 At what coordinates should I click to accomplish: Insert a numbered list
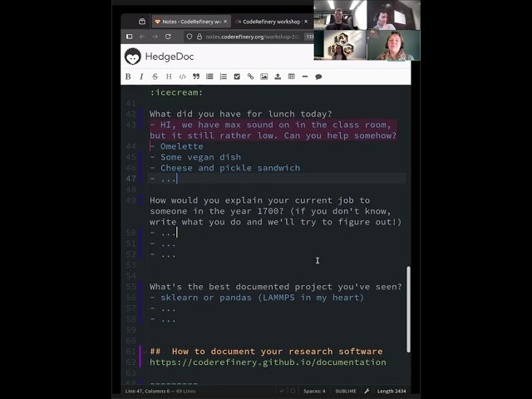(223, 76)
